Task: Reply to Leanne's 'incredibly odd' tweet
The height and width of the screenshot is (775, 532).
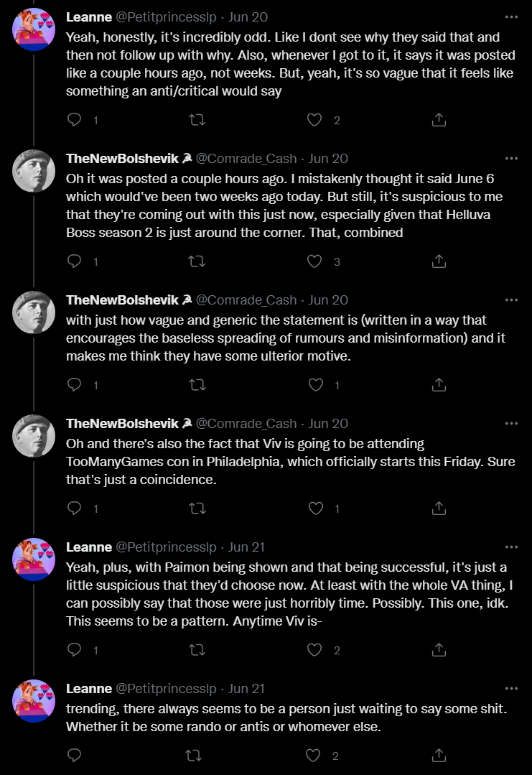Action: 74,120
